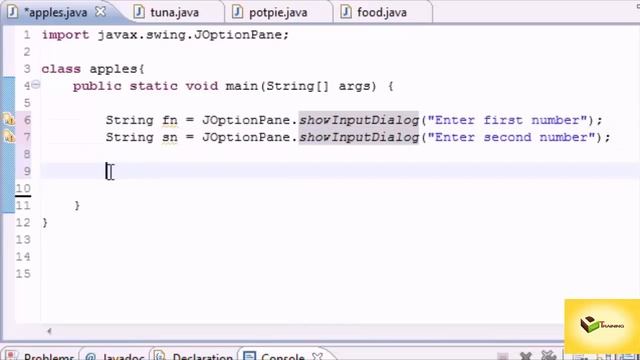Click line number 1 in the gutter

[x=27, y=35]
